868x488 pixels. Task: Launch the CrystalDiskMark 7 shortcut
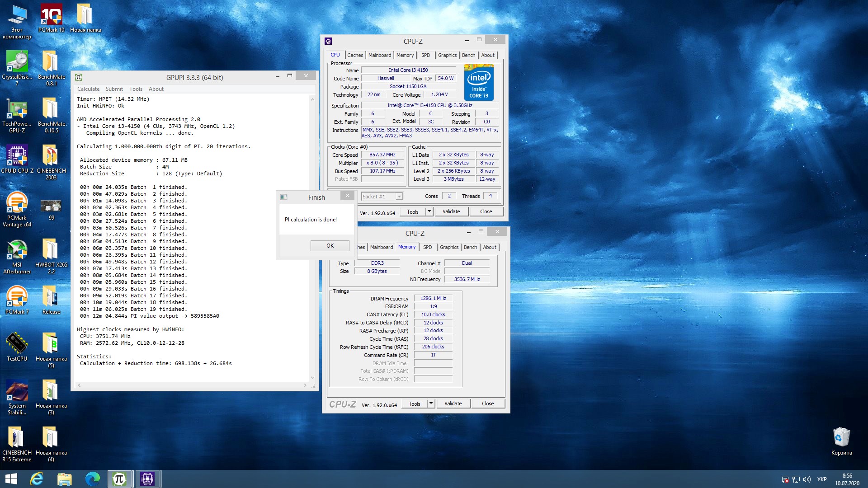click(17, 68)
